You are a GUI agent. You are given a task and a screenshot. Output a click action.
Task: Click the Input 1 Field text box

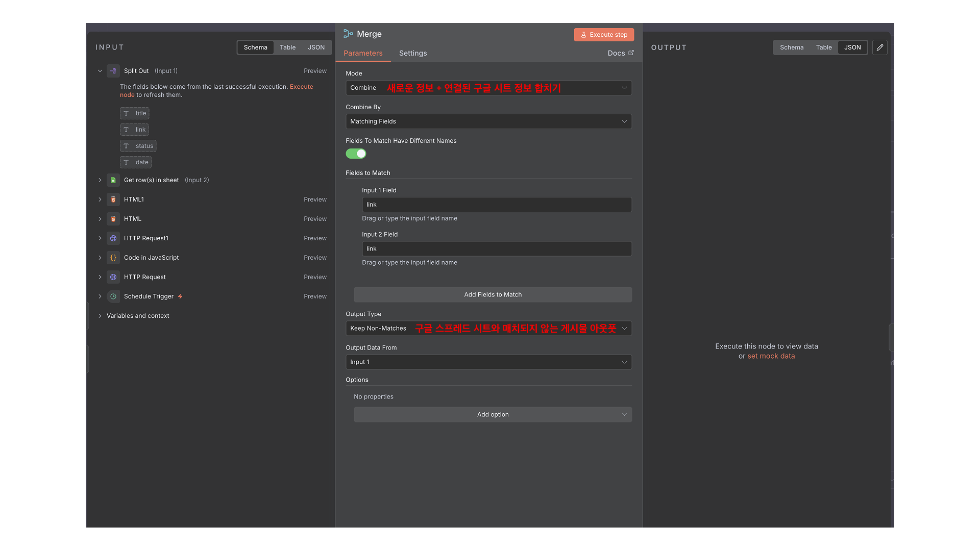pyautogui.click(x=496, y=205)
